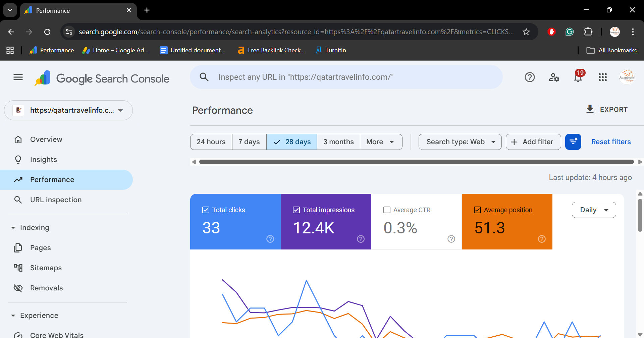Show help for Total clicks metric
This screenshot has height=338, width=644.
pyautogui.click(x=270, y=239)
